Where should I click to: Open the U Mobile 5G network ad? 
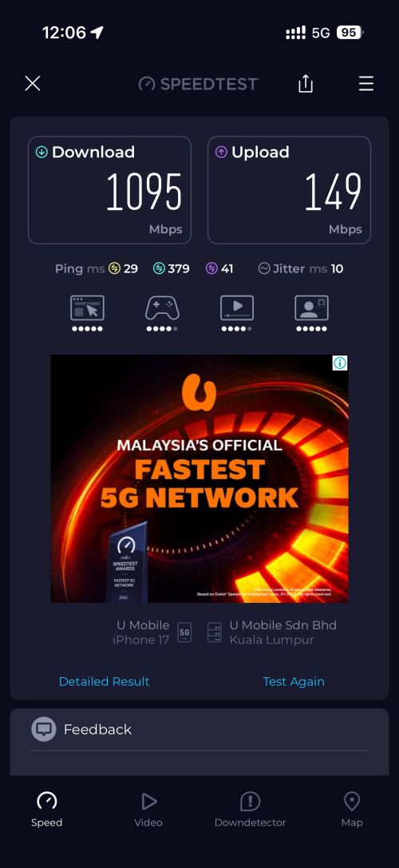coord(199,479)
